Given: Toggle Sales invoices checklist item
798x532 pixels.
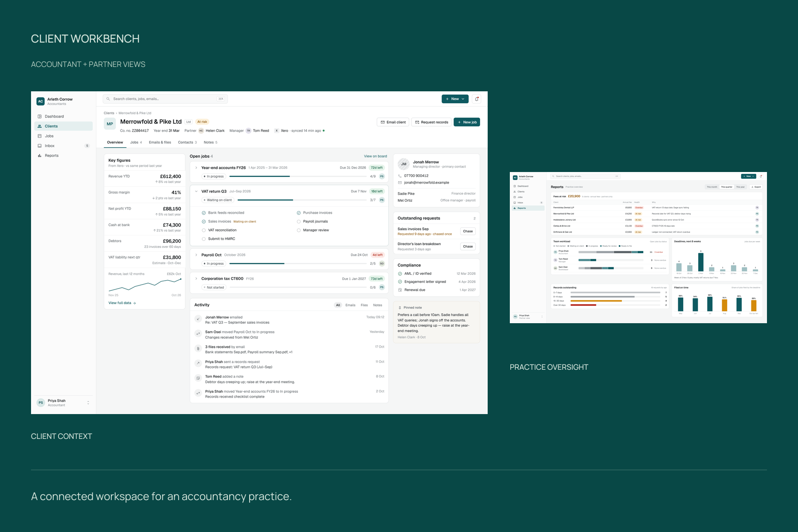Looking at the screenshot, I should click(203, 222).
